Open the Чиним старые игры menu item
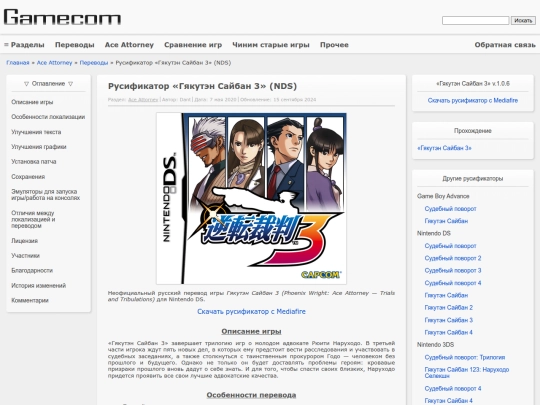540x405 pixels. (271, 45)
